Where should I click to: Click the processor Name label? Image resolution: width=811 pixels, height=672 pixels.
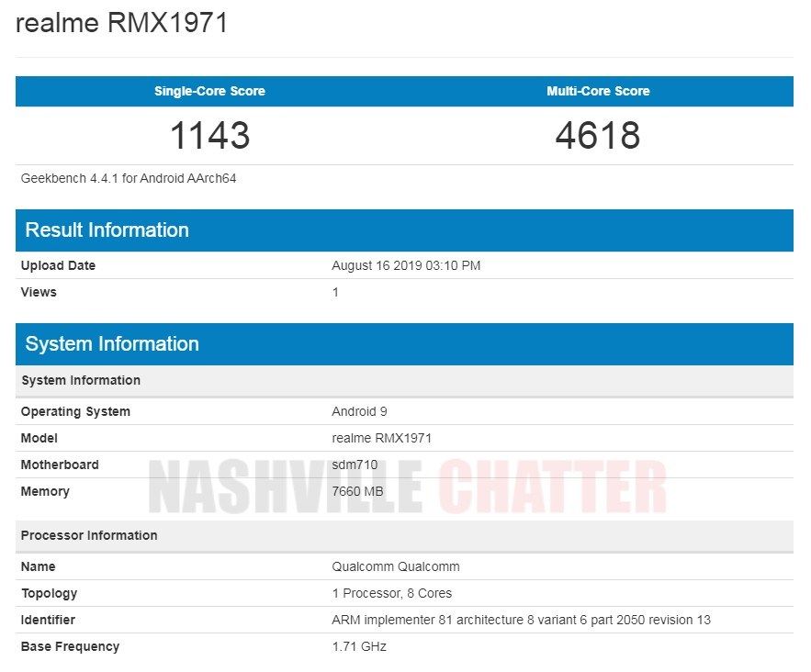38,566
